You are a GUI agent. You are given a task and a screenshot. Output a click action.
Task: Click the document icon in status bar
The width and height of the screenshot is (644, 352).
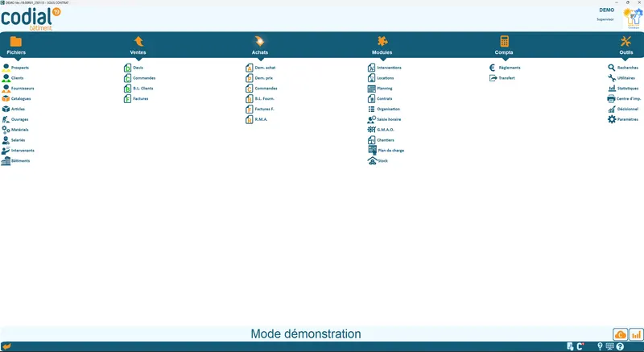(570, 346)
